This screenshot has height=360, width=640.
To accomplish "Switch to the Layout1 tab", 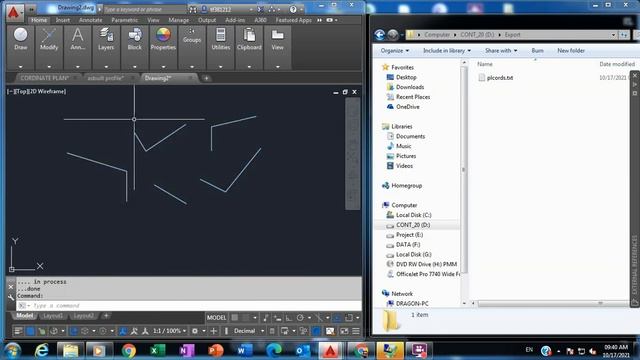I will point(53,316).
